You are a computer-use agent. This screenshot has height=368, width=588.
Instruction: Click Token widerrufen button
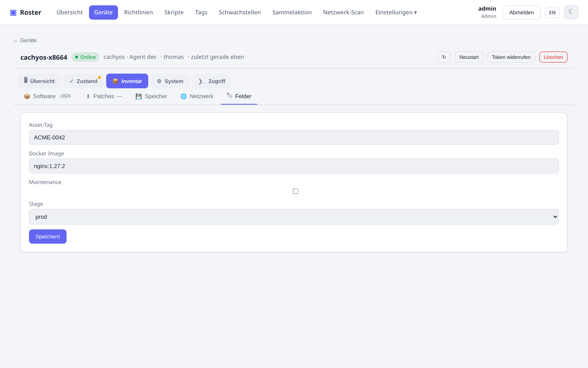511,57
